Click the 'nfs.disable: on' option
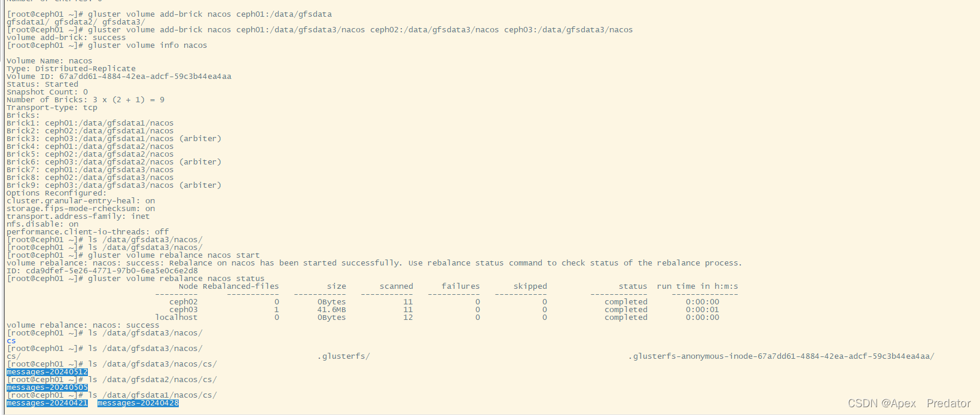 (x=42, y=224)
